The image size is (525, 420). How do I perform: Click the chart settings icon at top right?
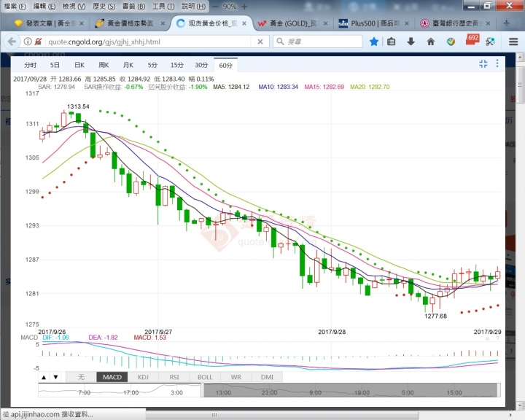(x=497, y=64)
